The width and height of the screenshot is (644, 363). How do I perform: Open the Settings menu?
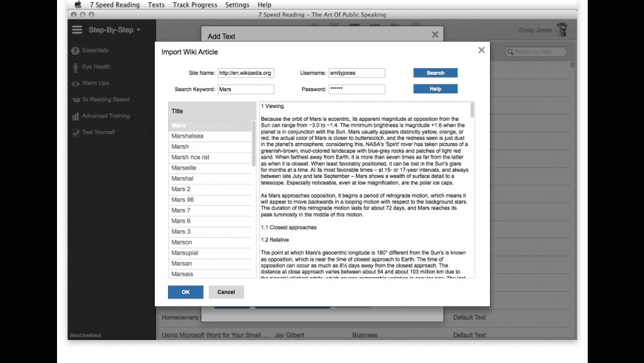coord(237,5)
